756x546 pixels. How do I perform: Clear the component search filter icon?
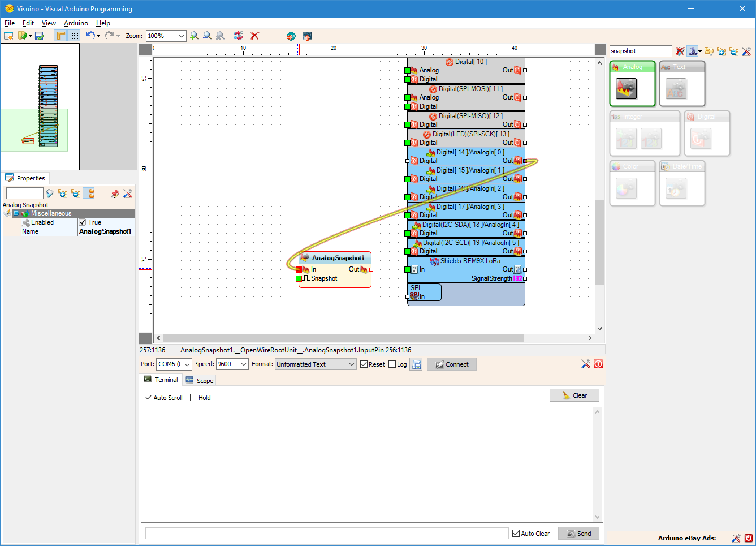(x=680, y=51)
